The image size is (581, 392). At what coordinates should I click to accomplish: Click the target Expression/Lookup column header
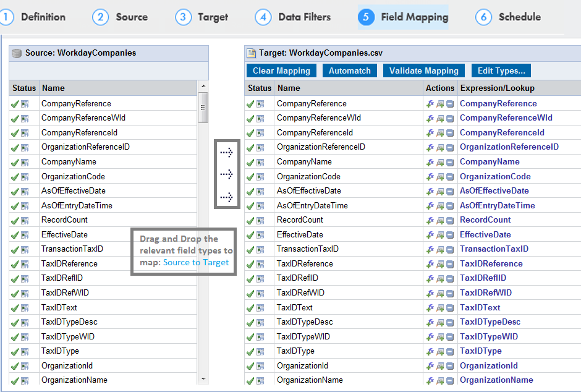(519, 88)
